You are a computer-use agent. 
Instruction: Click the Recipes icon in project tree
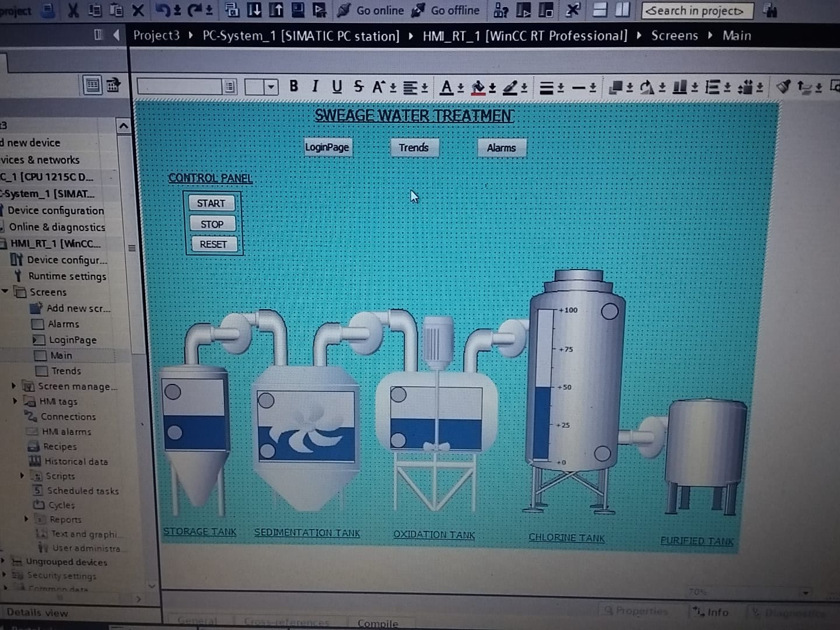33,446
